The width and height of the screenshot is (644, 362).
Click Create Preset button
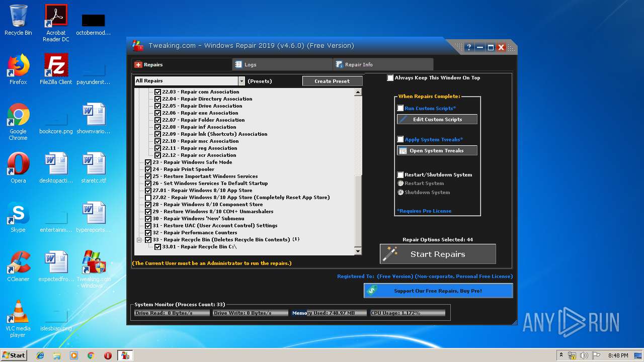point(332,81)
